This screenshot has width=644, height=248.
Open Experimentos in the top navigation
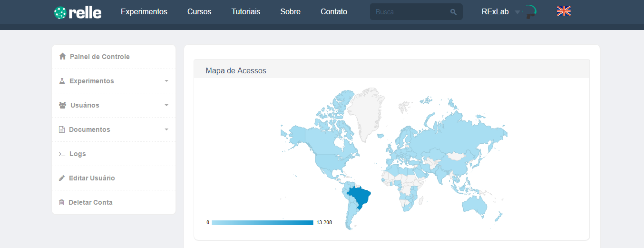tap(144, 12)
